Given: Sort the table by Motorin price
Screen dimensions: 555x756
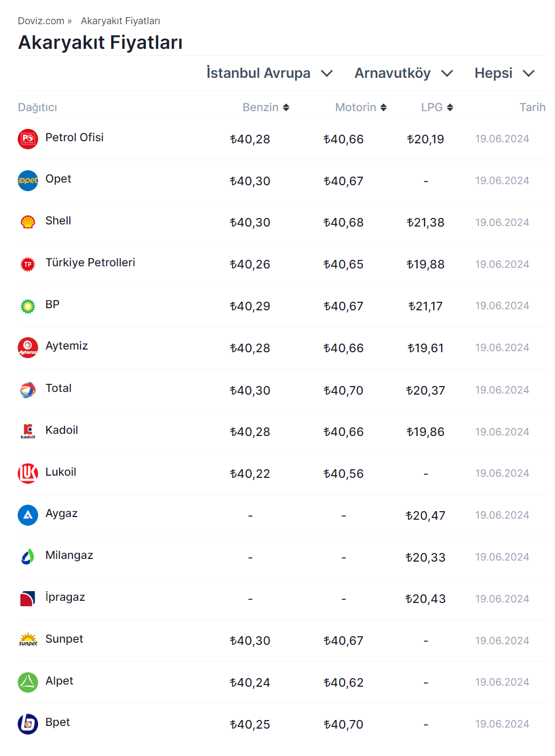Looking at the screenshot, I should click(361, 107).
